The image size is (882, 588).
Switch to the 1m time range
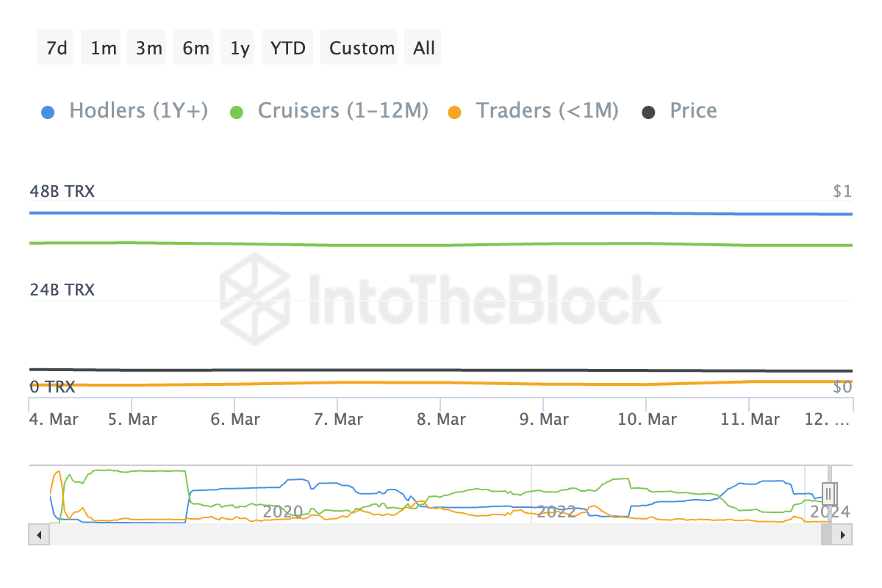(104, 49)
